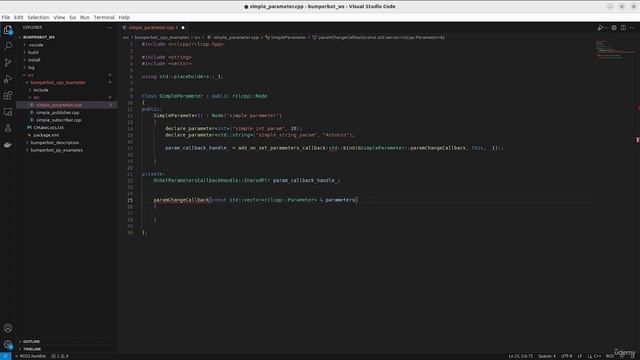640x360 pixels.
Task: Close the unsaved simple_parameter.cpp tab dot
Action: click(x=183, y=28)
